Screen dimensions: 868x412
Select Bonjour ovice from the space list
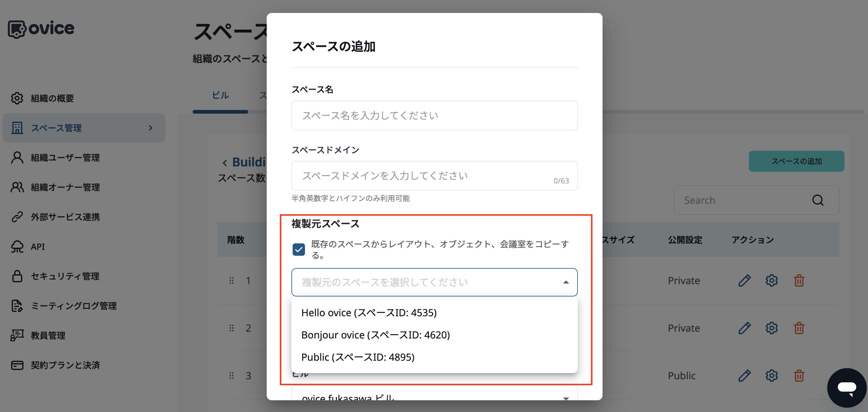point(375,335)
